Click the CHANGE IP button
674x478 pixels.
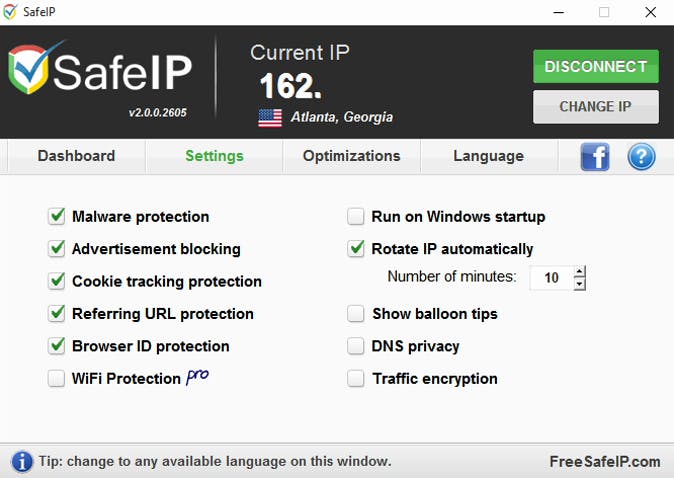point(595,107)
